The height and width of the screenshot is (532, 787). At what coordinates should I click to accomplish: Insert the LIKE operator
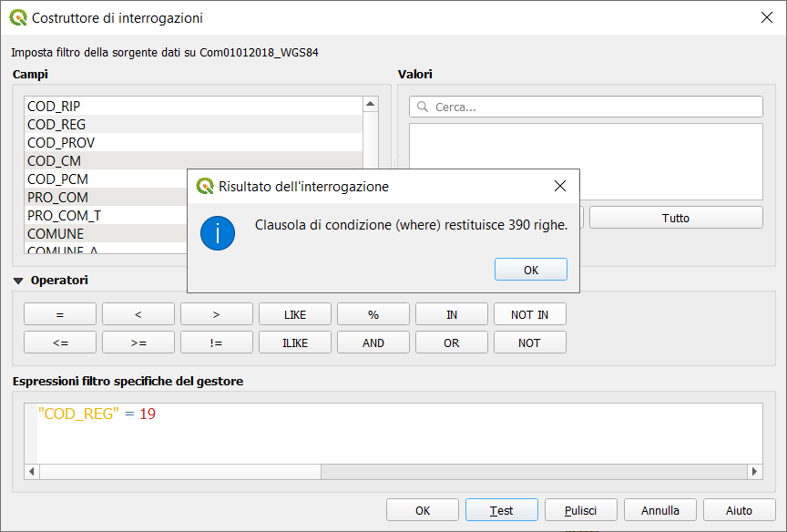pyautogui.click(x=295, y=314)
